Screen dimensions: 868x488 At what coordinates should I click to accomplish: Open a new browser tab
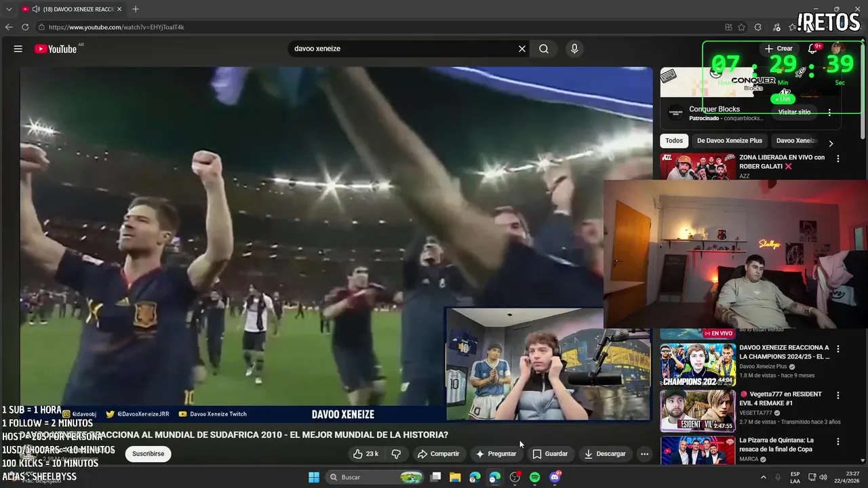coord(135,9)
